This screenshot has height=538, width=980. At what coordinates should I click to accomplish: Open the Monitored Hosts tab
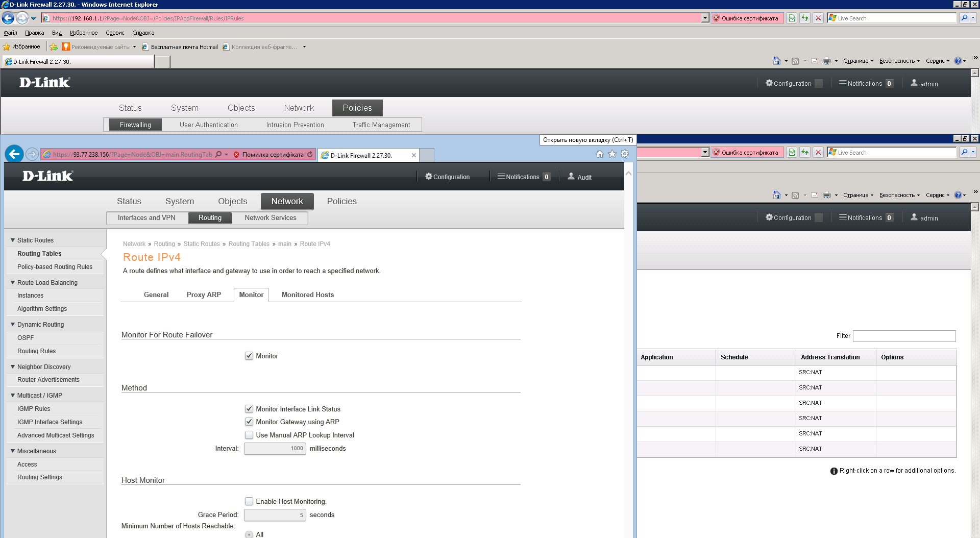pyautogui.click(x=307, y=295)
